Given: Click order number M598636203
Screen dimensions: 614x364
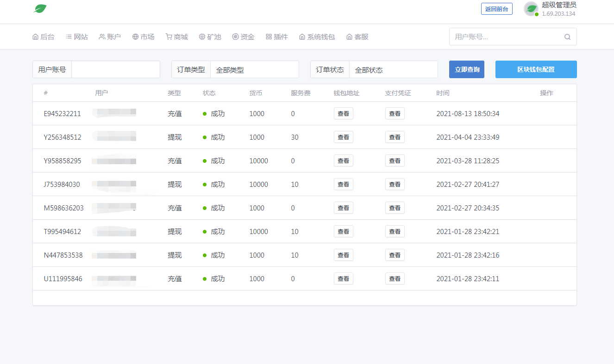Looking at the screenshot, I should pyautogui.click(x=64, y=208).
